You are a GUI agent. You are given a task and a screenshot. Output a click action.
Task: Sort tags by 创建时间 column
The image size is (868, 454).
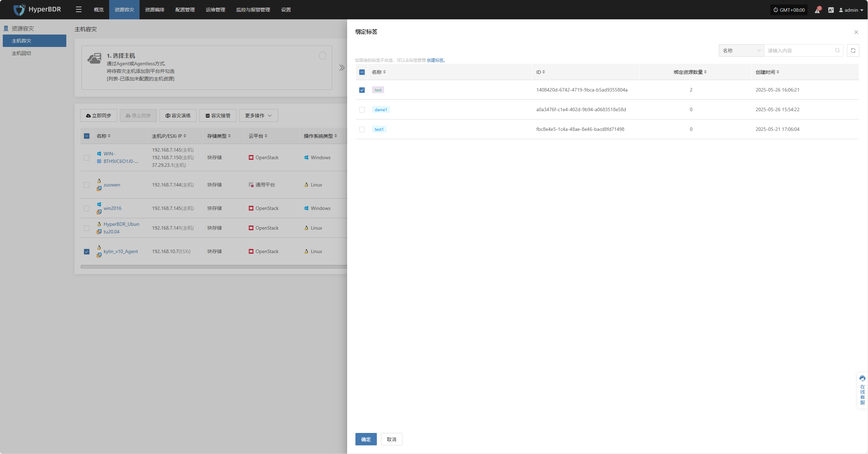[x=778, y=72]
